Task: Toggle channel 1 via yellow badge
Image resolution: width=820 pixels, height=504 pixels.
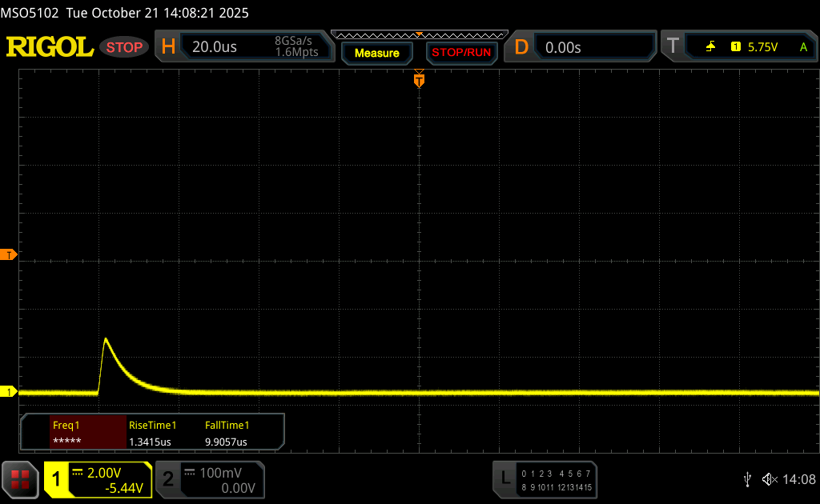Action: (57, 479)
